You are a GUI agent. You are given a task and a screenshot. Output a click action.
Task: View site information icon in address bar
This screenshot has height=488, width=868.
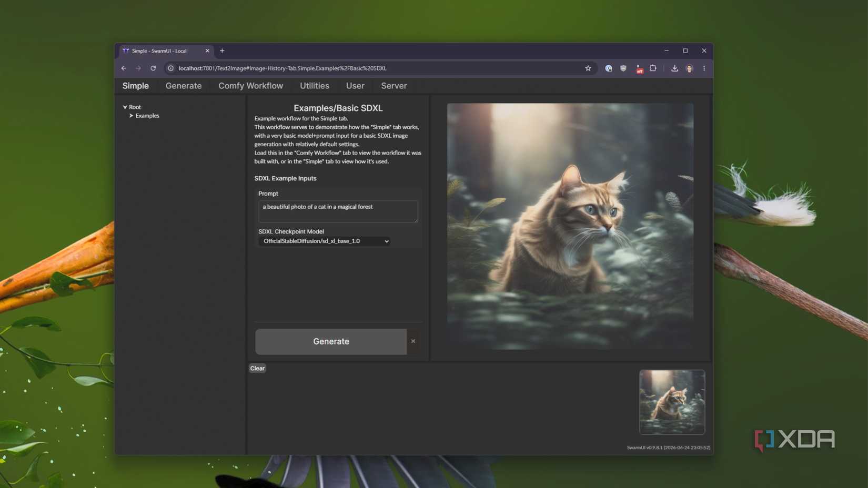(x=170, y=68)
